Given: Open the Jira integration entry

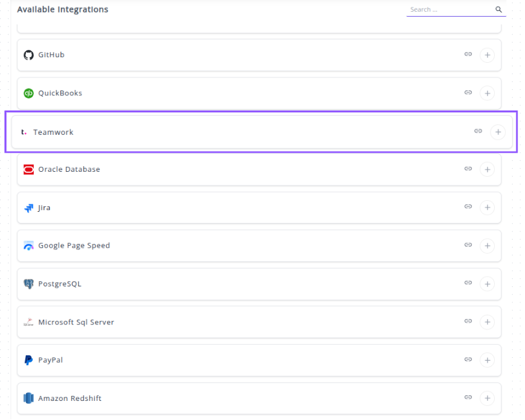Looking at the screenshot, I should (x=44, y=208).
